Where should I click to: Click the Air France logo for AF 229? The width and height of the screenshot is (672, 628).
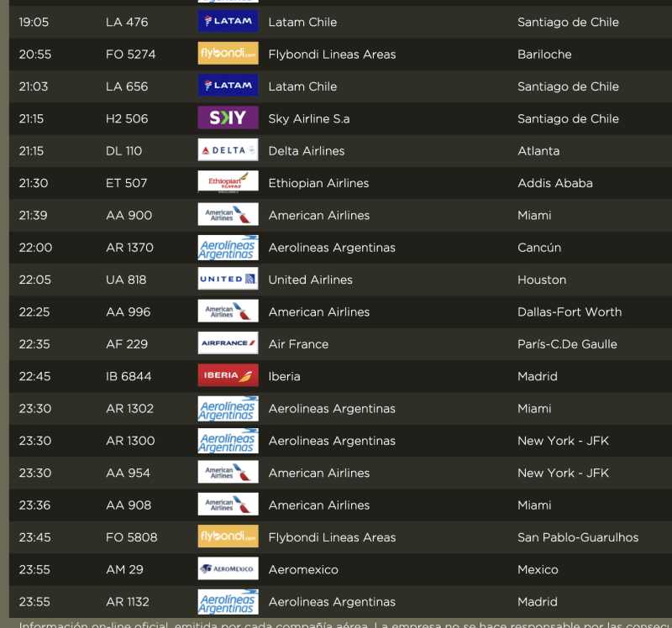click(228, 343)
